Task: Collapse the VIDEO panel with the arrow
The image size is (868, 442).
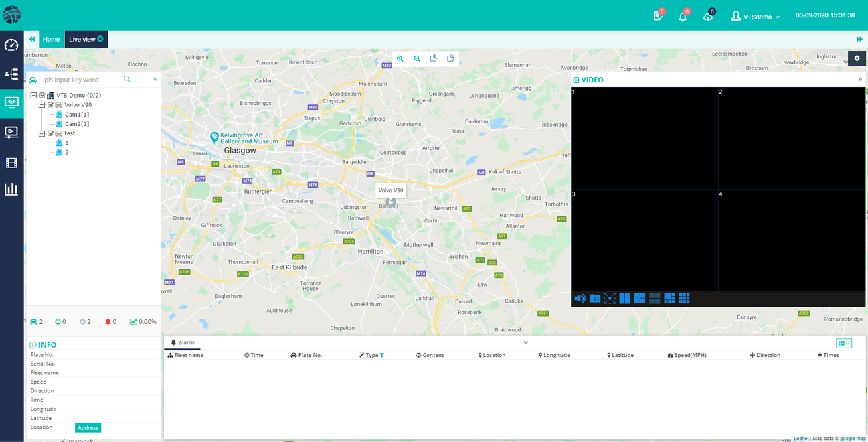Action: pyautogui.click(x=860, y=79)
